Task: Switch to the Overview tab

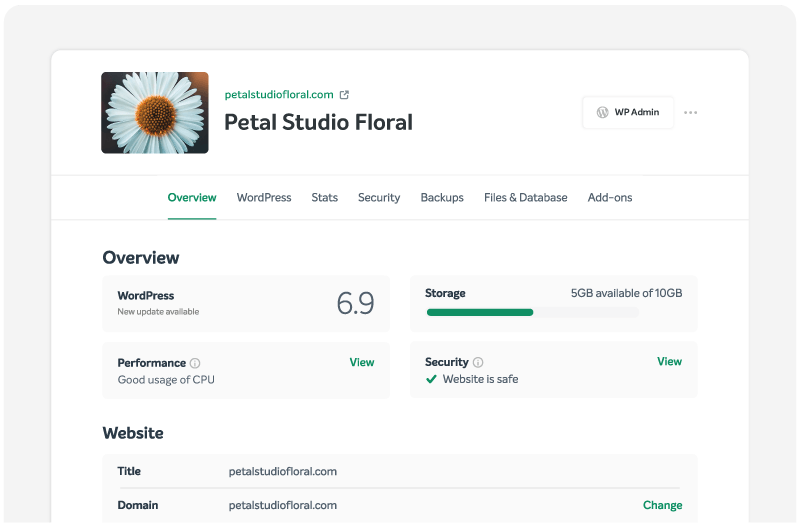Action: coord(192,198)
